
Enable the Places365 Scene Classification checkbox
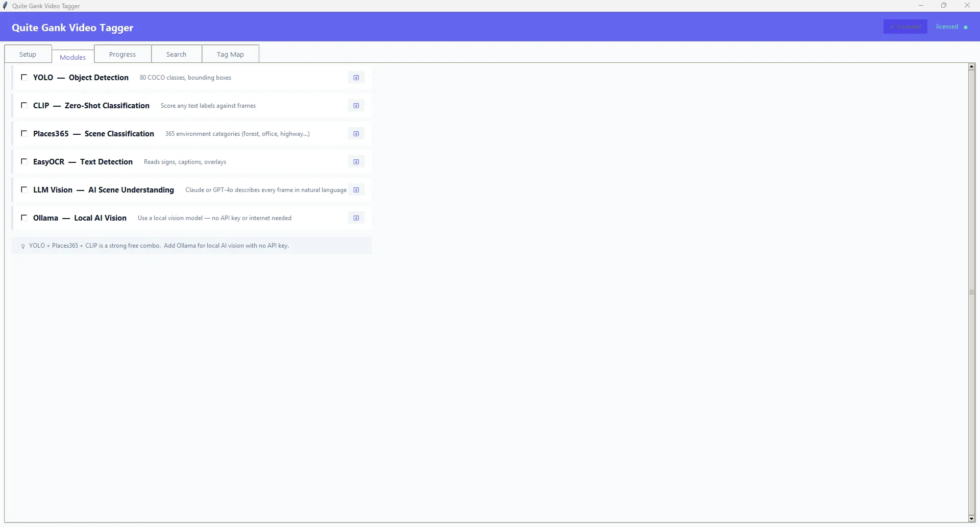[24, 133]
